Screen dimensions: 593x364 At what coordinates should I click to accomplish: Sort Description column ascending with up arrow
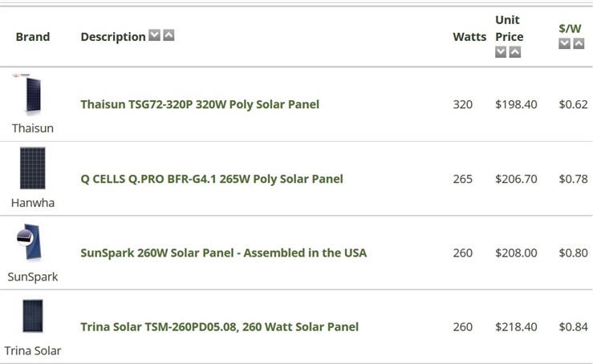coord(169,35)
